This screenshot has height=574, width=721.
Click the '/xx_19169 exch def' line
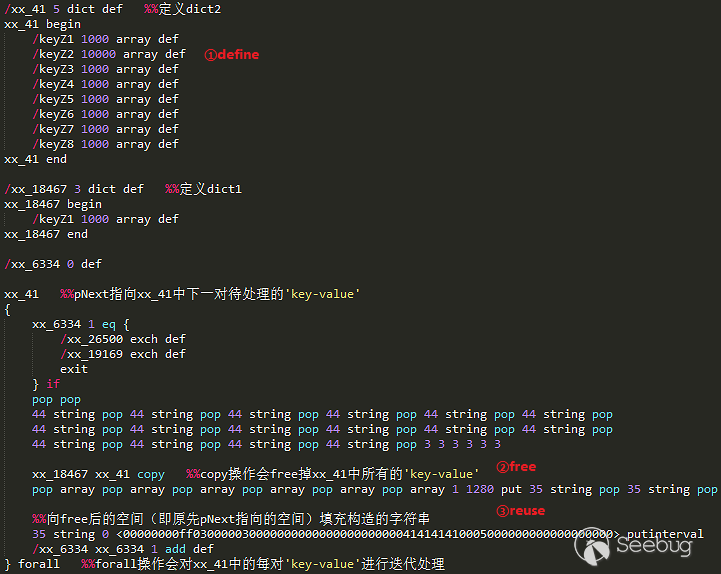point(123,354)
